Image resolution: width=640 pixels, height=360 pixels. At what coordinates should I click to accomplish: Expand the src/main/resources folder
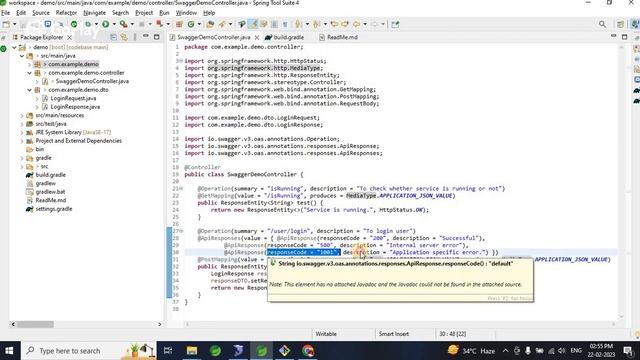click(22, 116)
